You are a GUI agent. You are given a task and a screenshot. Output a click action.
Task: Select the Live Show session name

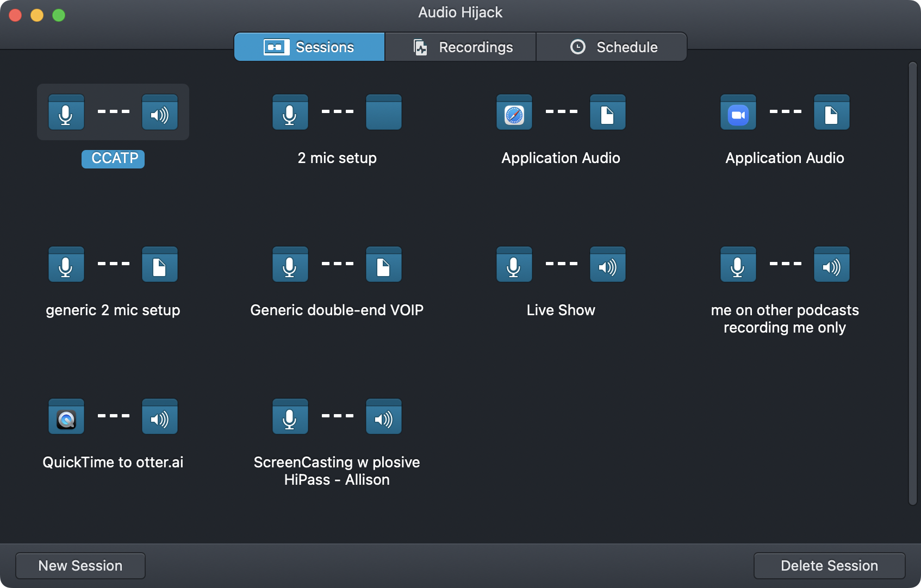pyautogui.click(x=561, y=310)
